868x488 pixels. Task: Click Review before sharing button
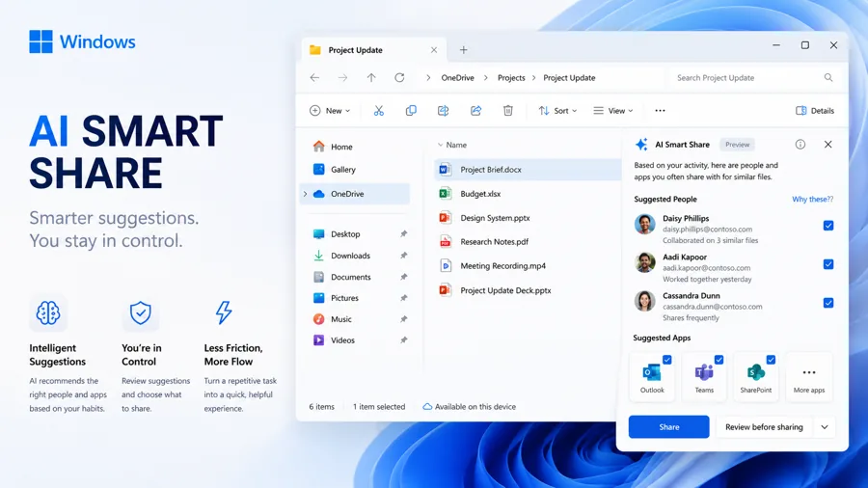[764, 427]
